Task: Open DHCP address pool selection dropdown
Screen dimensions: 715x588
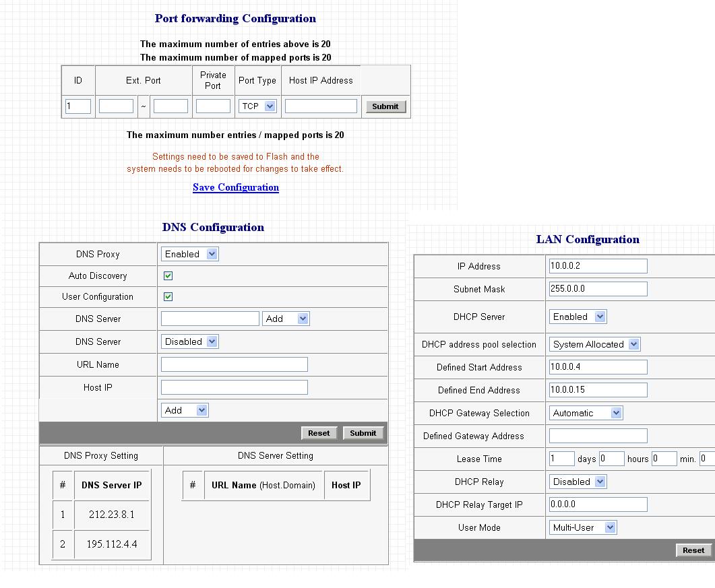Action: pyautogui.click(x=594, y=344)
